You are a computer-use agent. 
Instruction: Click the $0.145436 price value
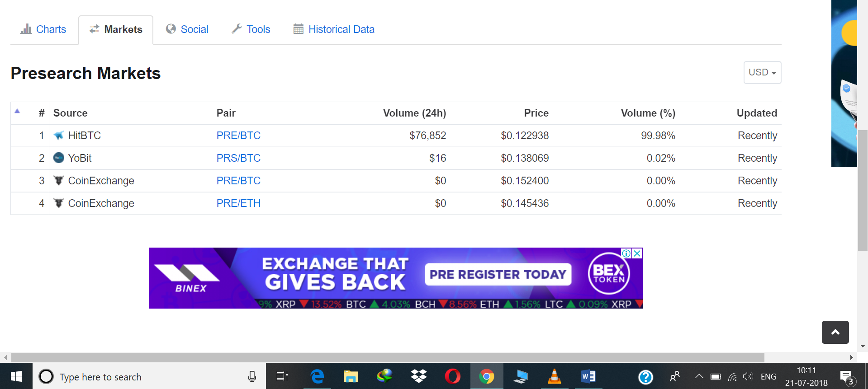coord(525,203)
